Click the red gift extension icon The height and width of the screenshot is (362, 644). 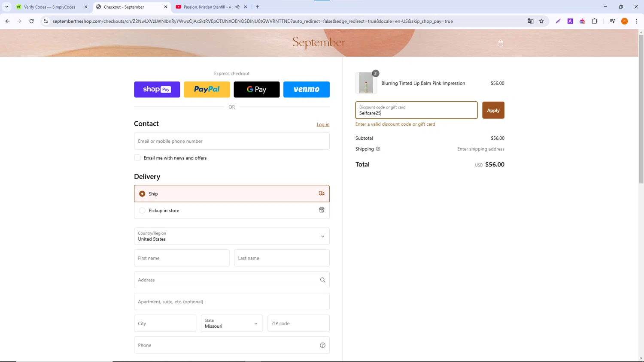click(x=582, y=21)
